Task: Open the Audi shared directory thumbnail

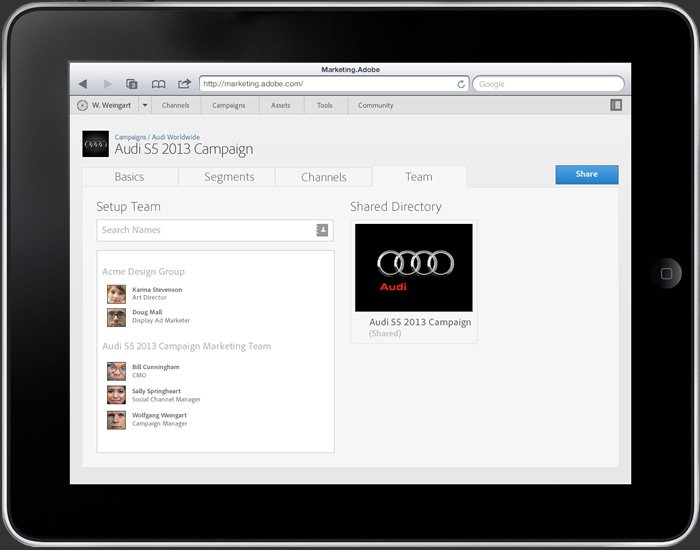Action: 414,267
